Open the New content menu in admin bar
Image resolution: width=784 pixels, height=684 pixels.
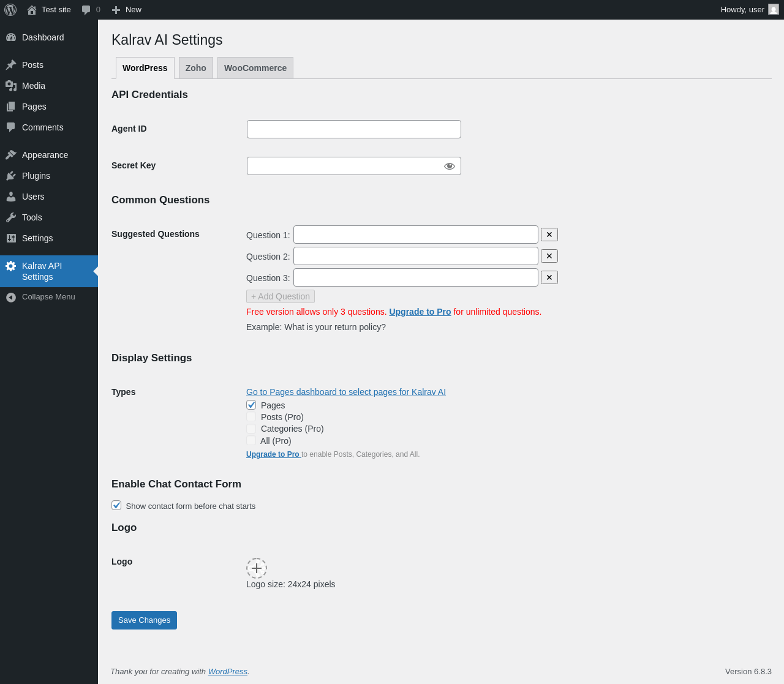pos(127,10)
